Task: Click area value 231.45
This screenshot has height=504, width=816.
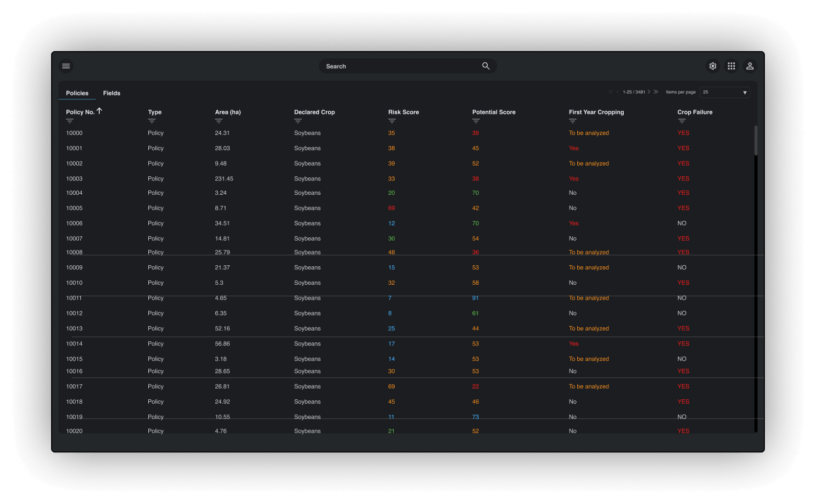Action: pyautogui.click(x=224, y=179)
